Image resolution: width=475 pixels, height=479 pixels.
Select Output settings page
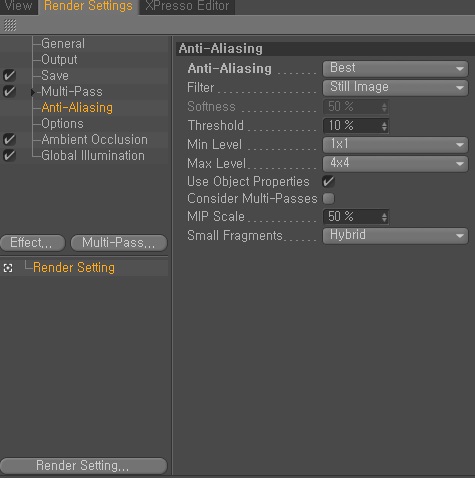(59, 60)
